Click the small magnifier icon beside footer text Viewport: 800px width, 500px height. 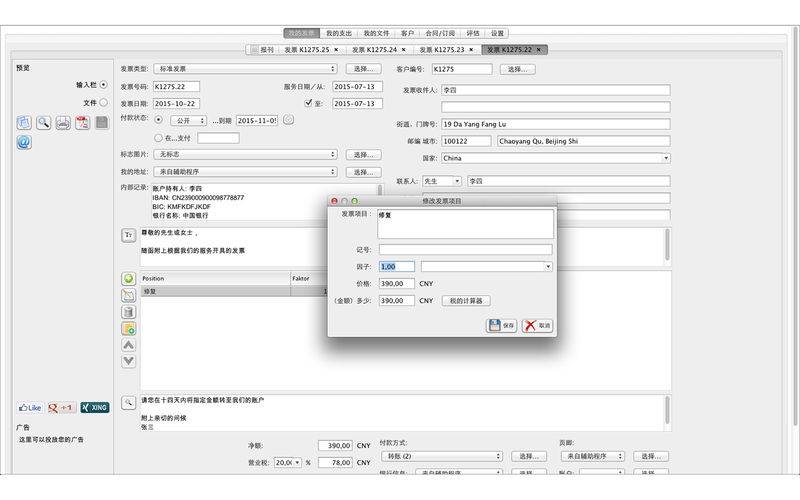click(x=129, y=403)
